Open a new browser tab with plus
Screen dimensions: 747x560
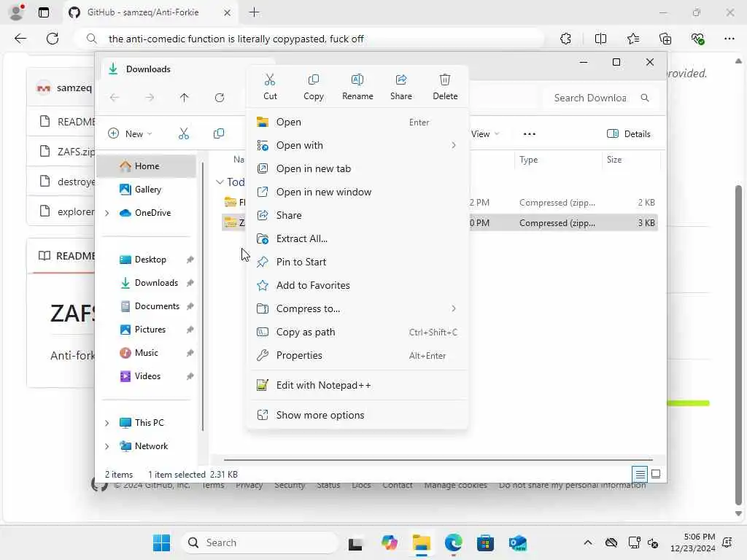[255, 12]
